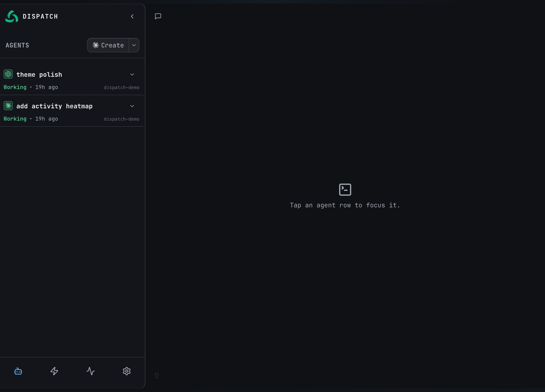The image size is (545, 392).
Task: Open the lightning bolt tab
Action: pyautogui.click(x=54, y=371)
